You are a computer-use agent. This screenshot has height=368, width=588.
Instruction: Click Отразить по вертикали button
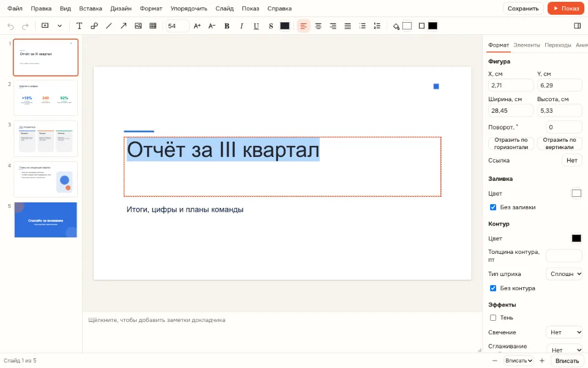click(x=559, y=144)
